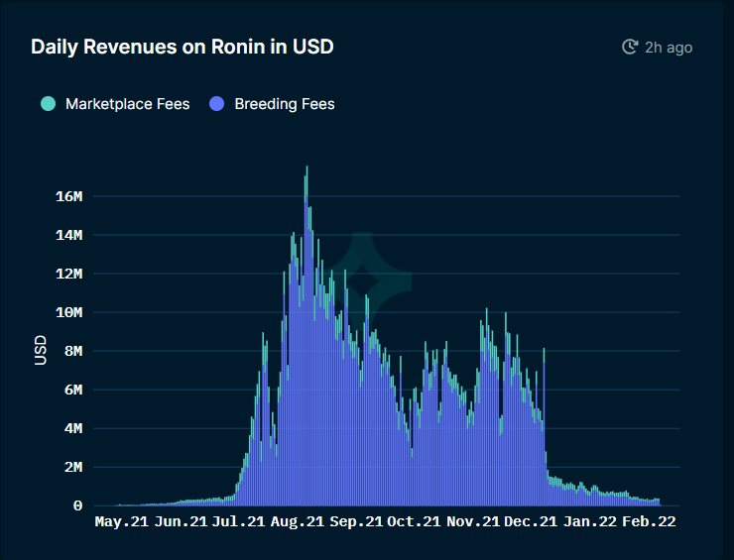The width and height of the screenshot is (734, 560).
Task: Toggle the Marketplace Fees series label
Action: (x=127, y=104)
